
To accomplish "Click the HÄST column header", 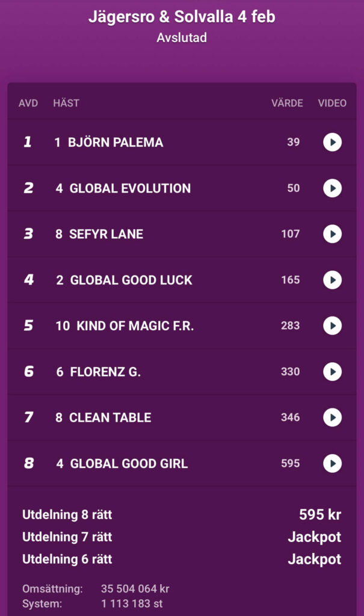I will click(66, 103).
